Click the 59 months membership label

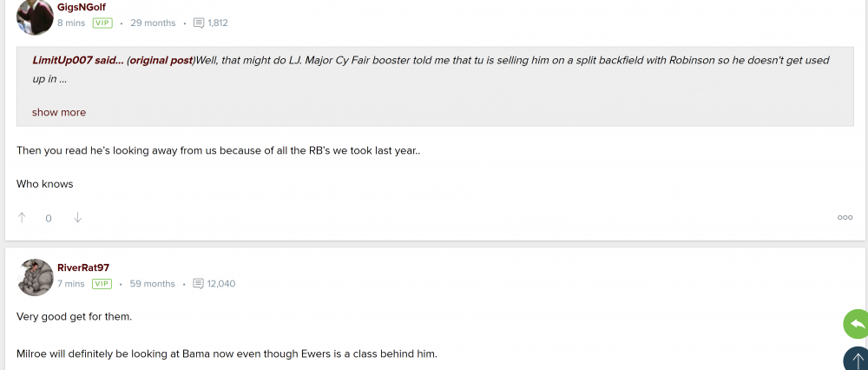click(153, 284)
